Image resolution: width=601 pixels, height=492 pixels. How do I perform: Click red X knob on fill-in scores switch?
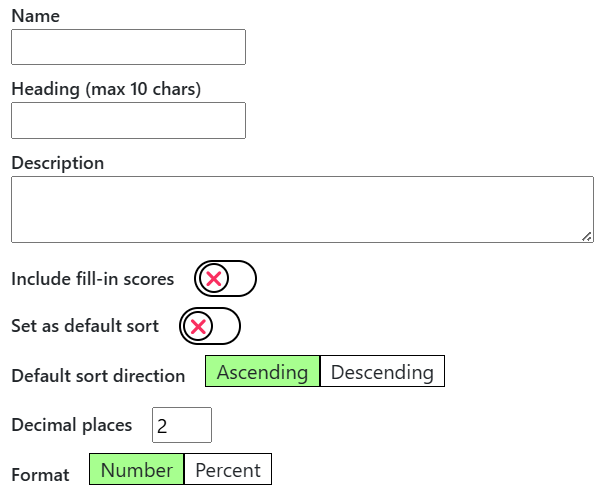pyautogui.click(x=213, y=279)
